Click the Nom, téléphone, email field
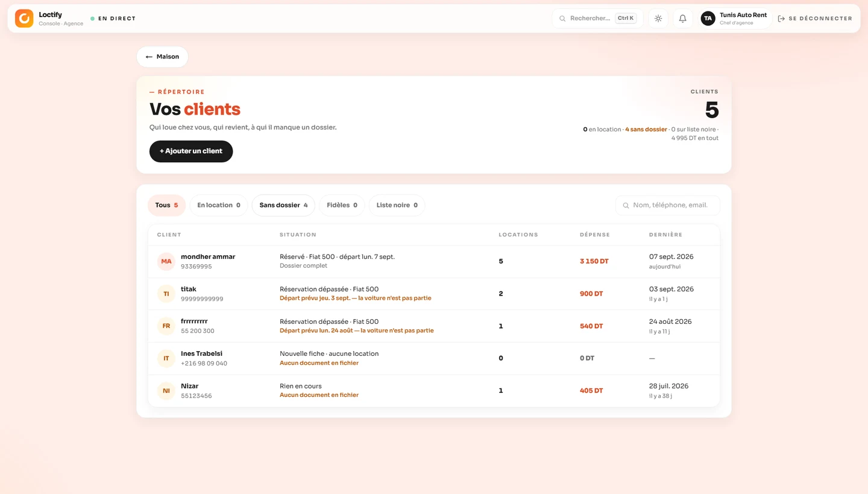 667,205
